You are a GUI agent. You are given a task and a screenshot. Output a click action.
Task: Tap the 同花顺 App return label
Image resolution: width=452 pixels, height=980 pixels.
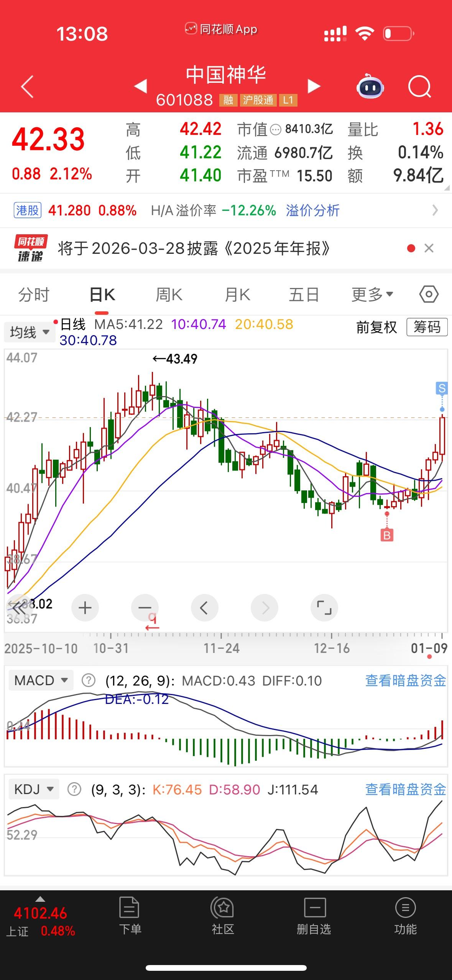coord(221,29)
